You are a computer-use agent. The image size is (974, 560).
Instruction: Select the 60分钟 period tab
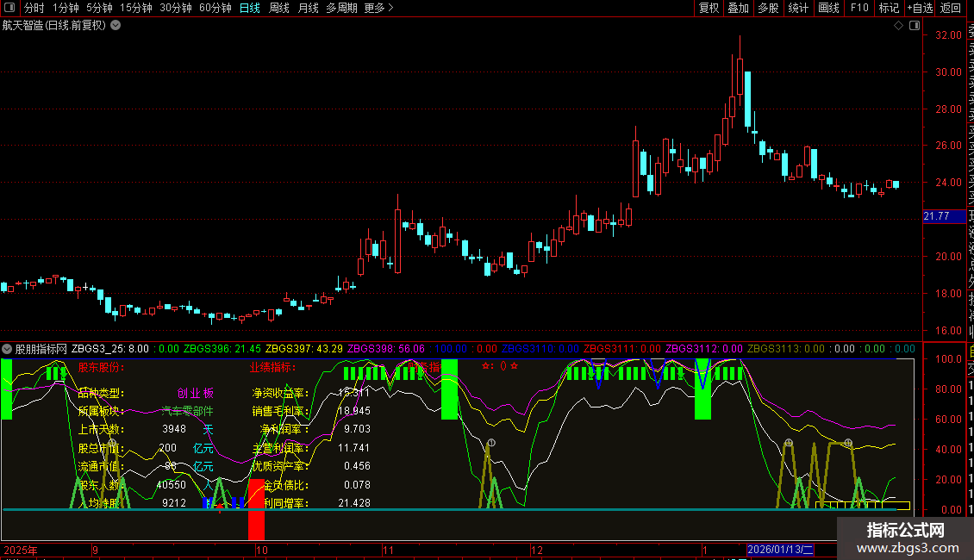coord(215,8)
